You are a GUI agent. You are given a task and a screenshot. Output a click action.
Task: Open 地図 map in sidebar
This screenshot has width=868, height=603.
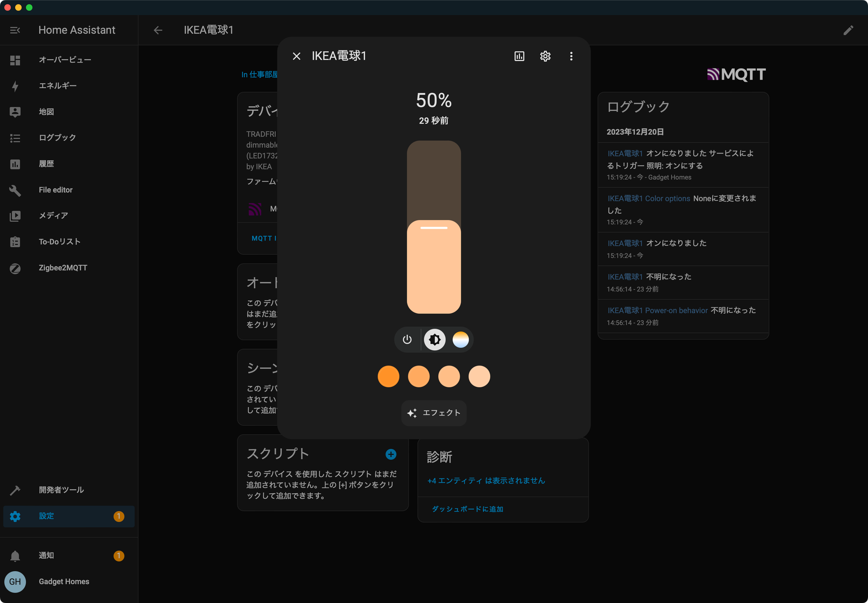pos(69,112)
